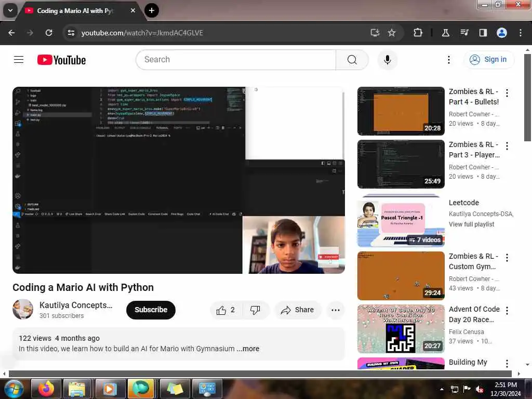Start voice search with microphone icon
532x399 pixels.
click(387, 60)
